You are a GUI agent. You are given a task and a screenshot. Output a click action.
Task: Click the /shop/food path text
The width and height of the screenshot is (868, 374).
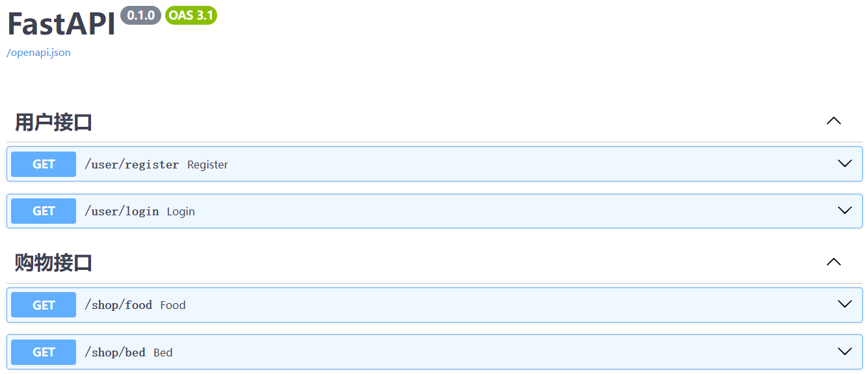[118, 305]
